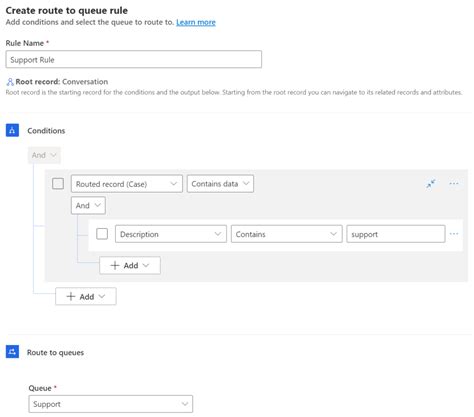Image resolution: width=474 pixels, height=417 pixels.
Task: Expand the Description field dropdown
Action: [171, 234]
